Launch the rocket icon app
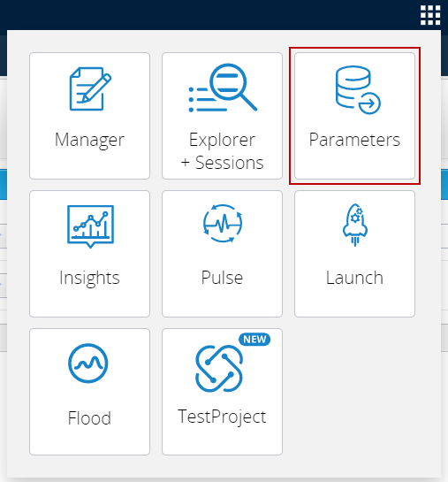The width and height of the screenshot is (448, 482). point(355,225)
